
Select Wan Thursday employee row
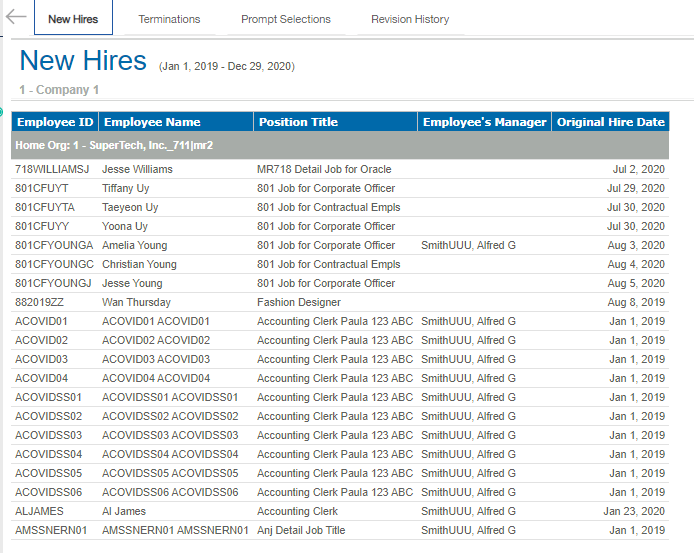(x=136, y=302)
